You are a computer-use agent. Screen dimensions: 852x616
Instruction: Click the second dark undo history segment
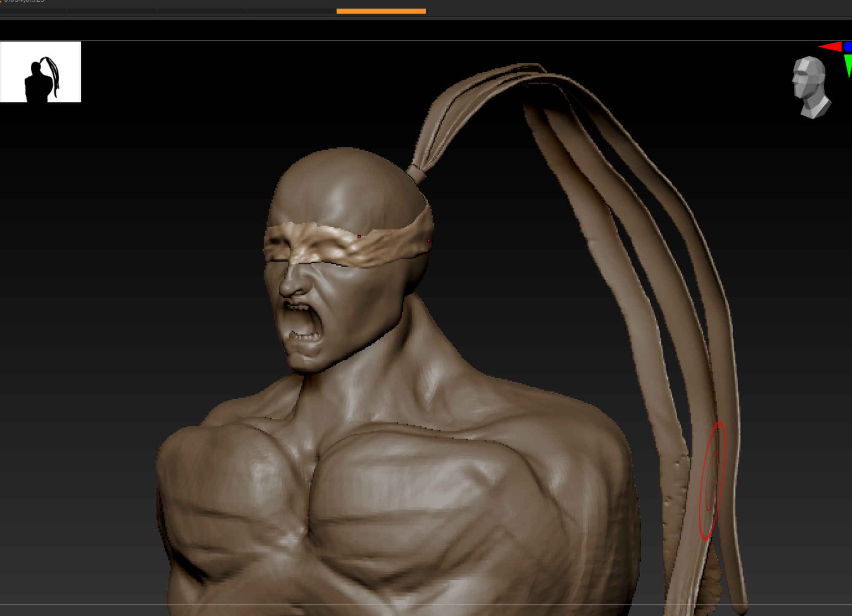(x=111, y=11)
